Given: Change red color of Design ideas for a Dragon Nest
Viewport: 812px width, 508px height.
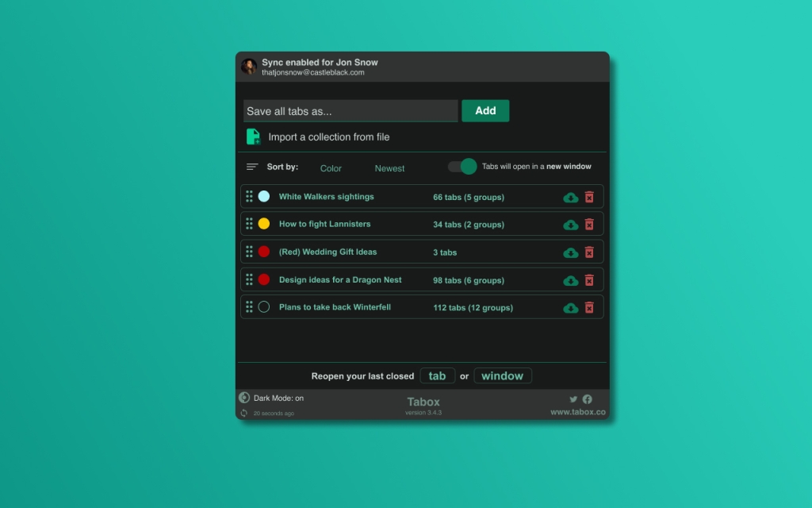Looking at the screenshot, I should tap(264, 279).
